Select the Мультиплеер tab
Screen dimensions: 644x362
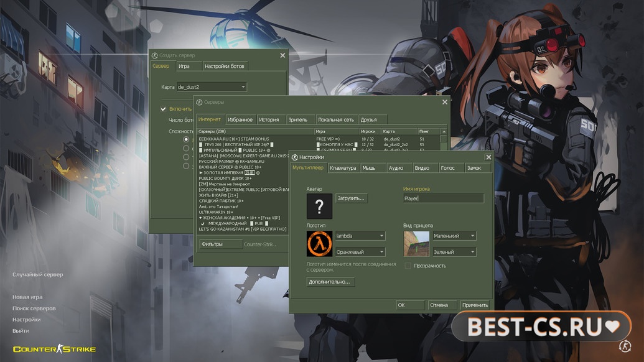point(308,167)
